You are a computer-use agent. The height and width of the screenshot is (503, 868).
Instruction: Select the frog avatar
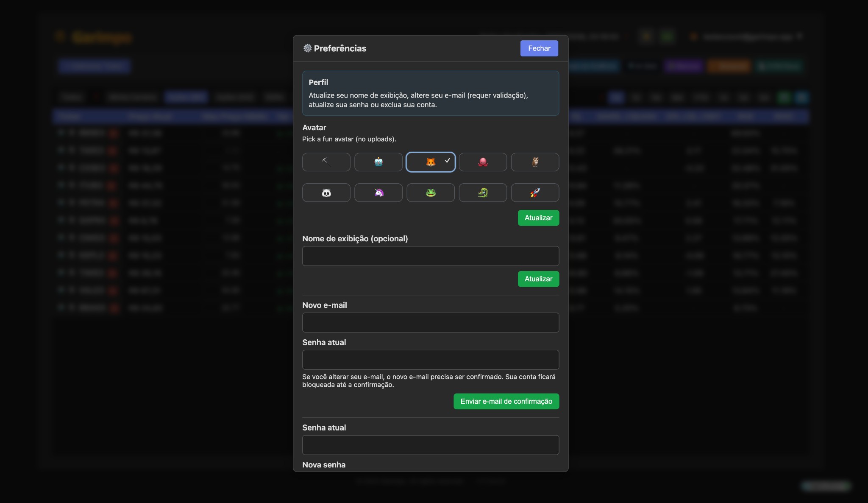(431, 193)
